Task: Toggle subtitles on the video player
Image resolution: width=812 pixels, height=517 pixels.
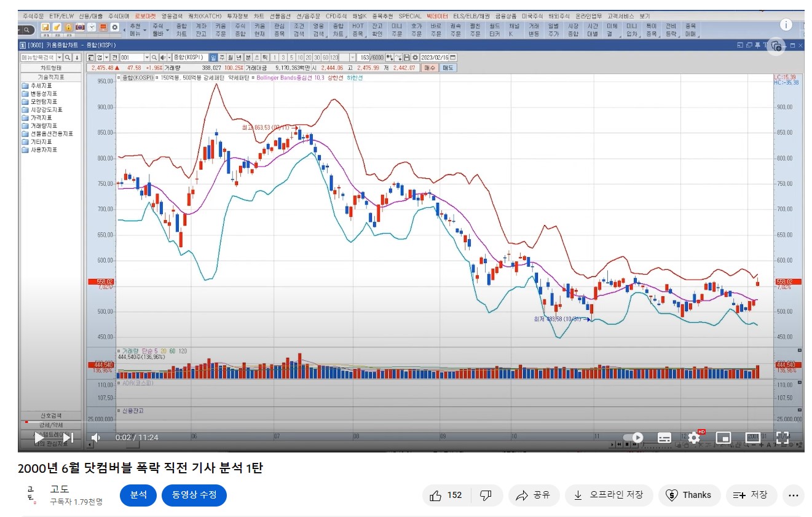Action: coord(664,438)
